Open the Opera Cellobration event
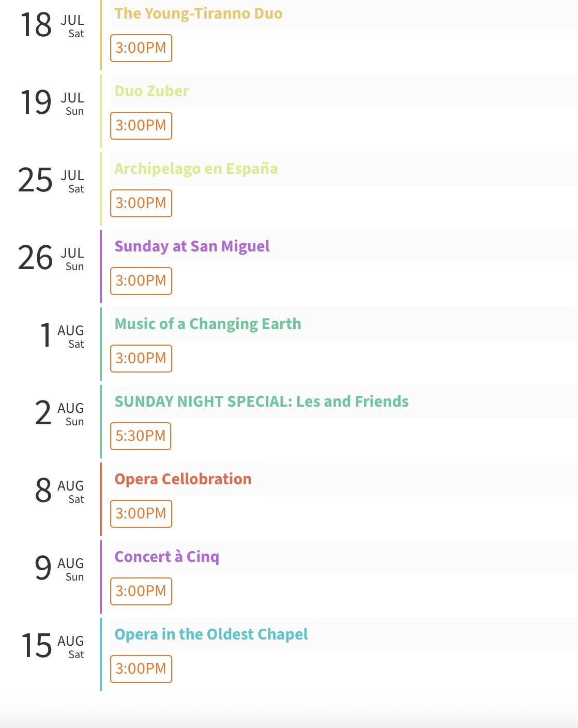Screen dimensions: 578x728 (183, 479)
